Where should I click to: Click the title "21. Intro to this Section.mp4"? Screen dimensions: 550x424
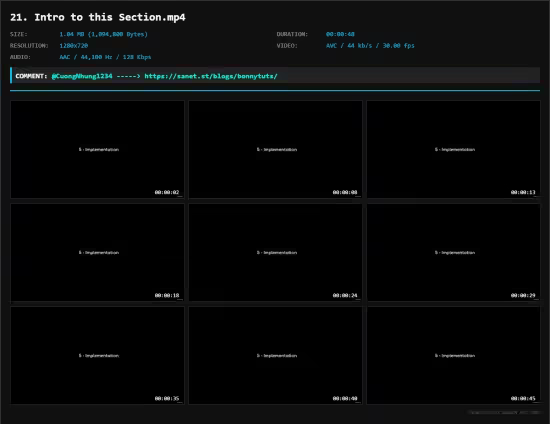point(98,17)
